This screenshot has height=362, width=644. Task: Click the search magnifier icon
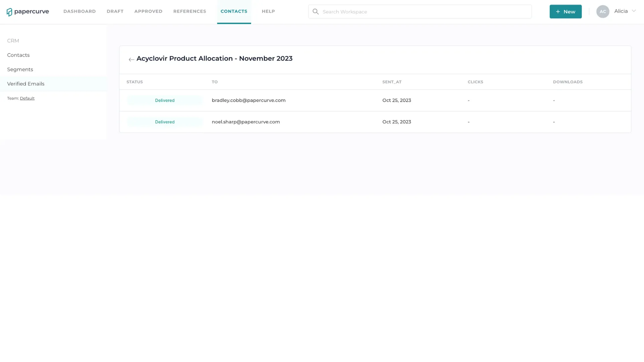point(316,12)
